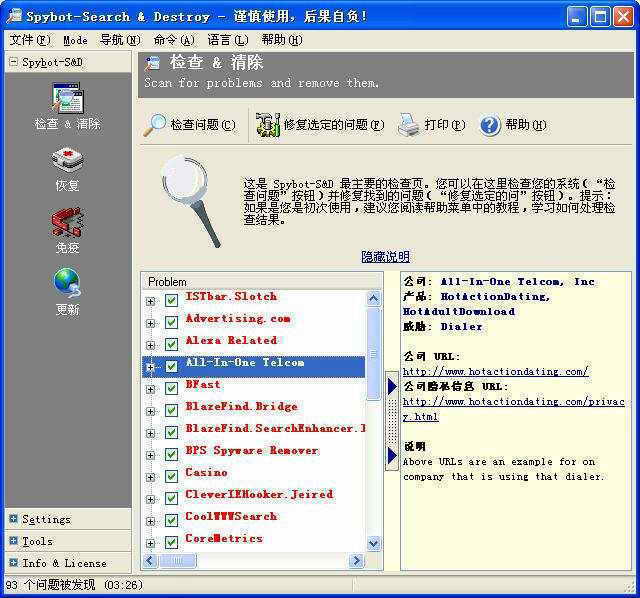The height and width of the screenshot is (598, 640).
Task: Open the 语言 language menu
Action: (x=227, y=40)
